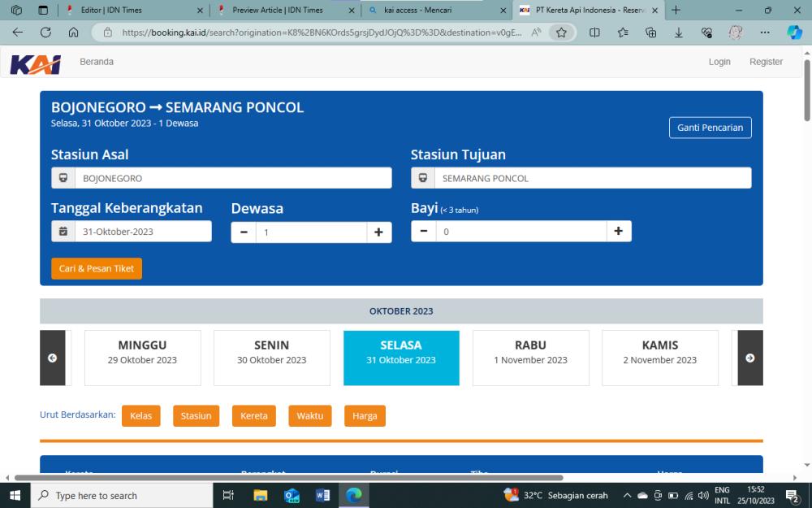This screenshot has height=508, width=812.
Task: Select the SELASA 31 Oktober 2023 date
Action: (x=401, y=358)
